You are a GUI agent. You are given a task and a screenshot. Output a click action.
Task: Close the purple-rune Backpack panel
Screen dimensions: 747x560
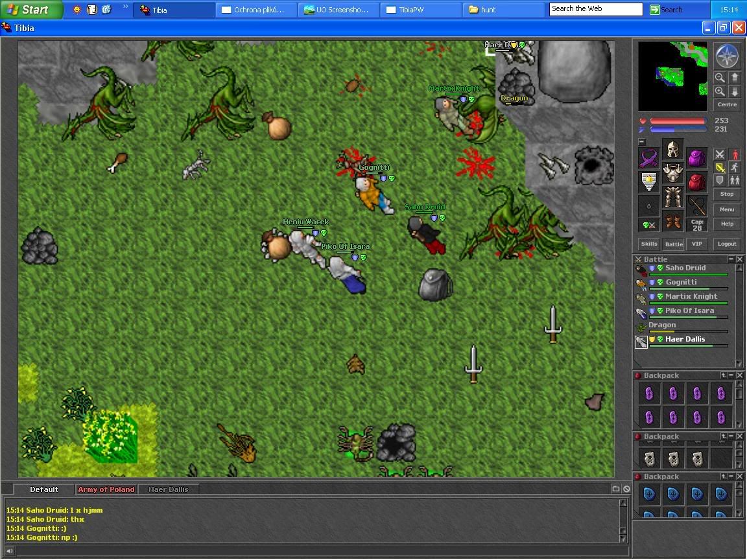739,375
